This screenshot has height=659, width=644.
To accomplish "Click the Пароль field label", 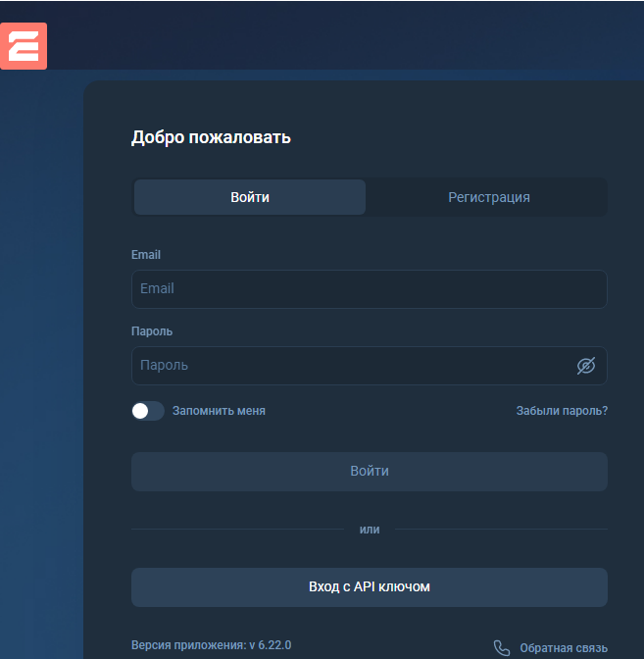I will pos(152,331).
